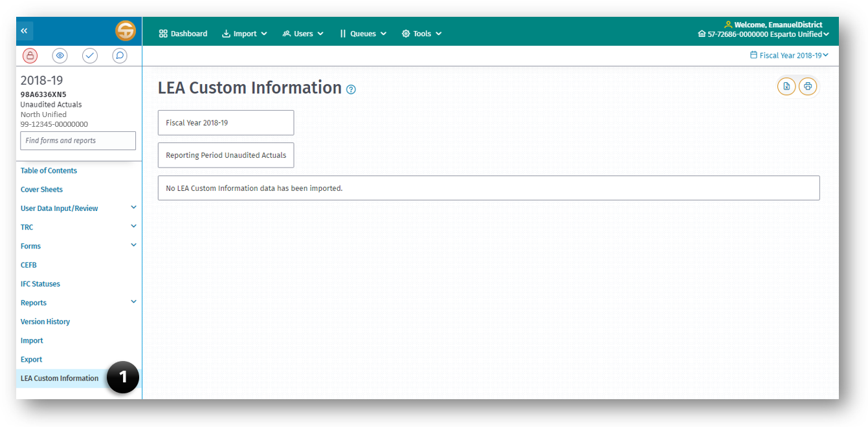The height and width of the screenshot is (427, 868).
Task: Open the comments bubble icon
Action: tap(119, 56)
